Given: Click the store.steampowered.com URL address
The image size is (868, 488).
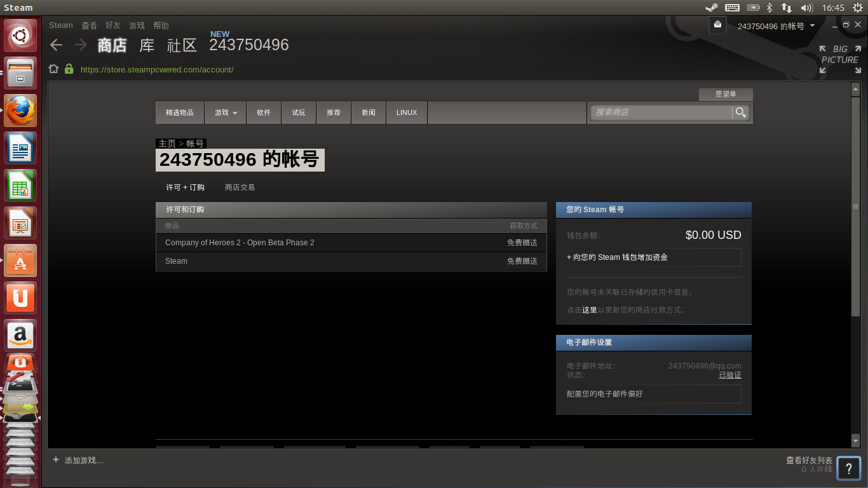Looking at the screenshot, I should pos(157,69).
